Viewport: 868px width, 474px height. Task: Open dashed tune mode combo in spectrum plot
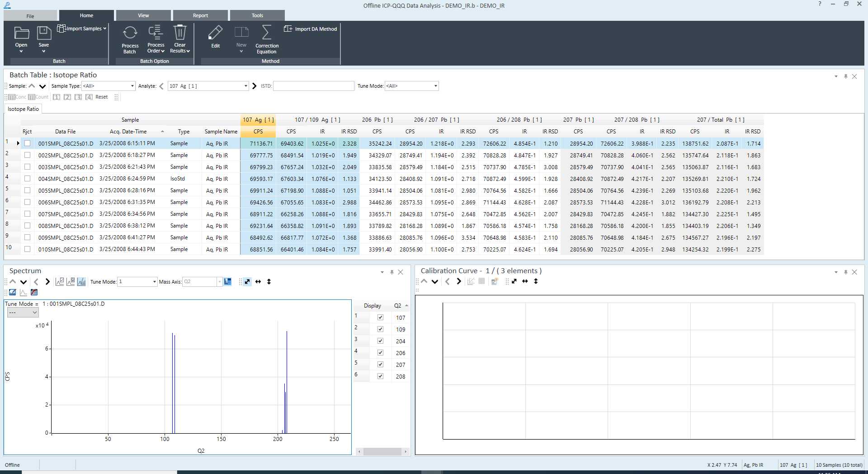(23, 313)
